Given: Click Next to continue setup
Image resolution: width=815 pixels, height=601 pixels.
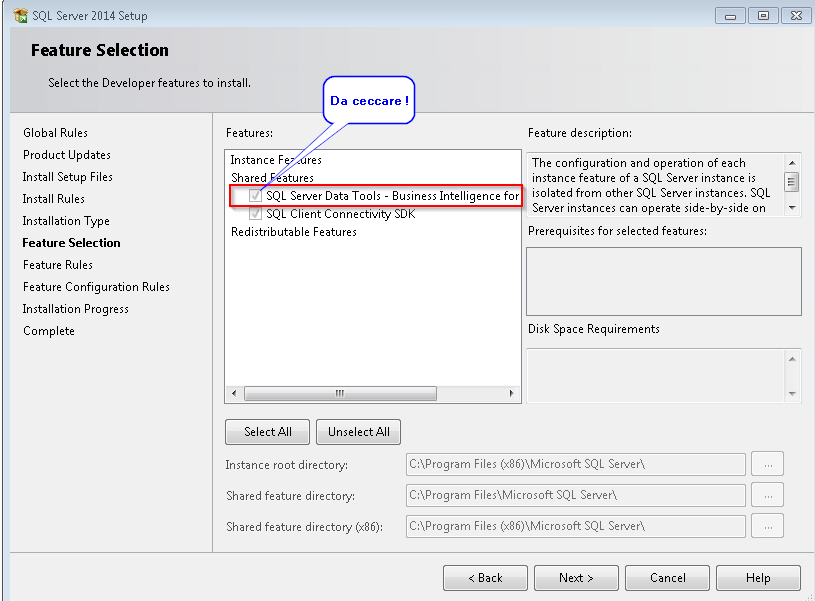Looking at the screenshot, I should [576, 577].
